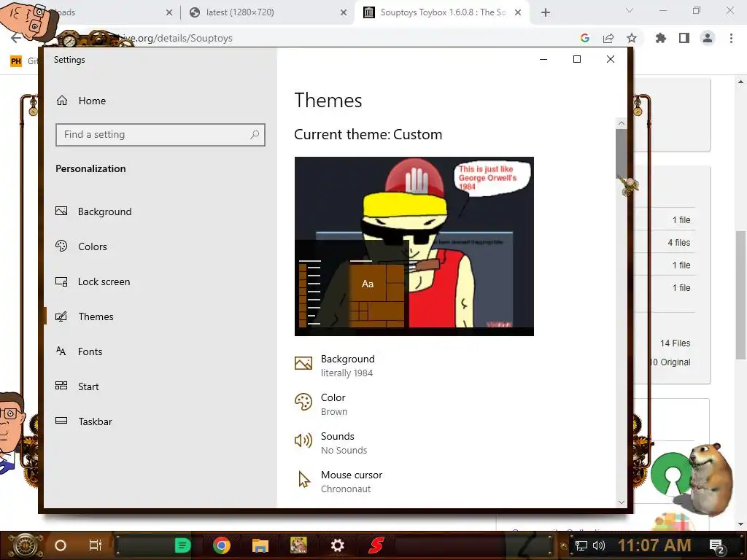Open Settings gear on taskbar

point(337,545)
